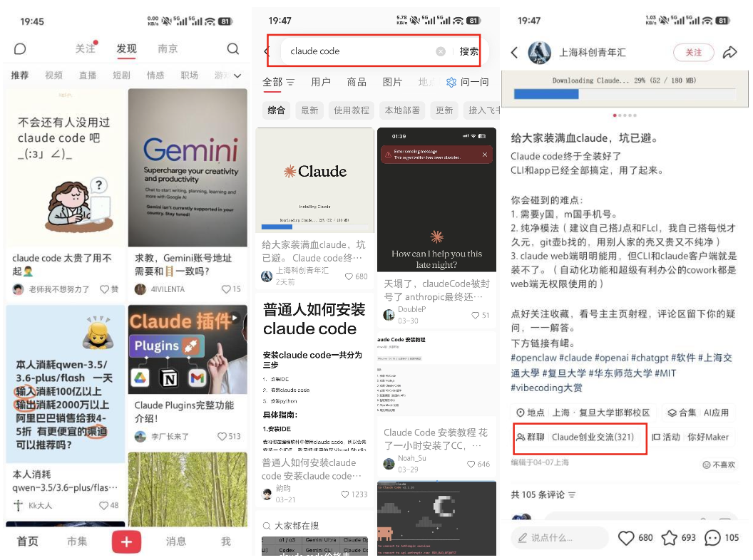Tap the 说点什么 comment field
The width and height of the screenshot is (753, 560).
[x=560, y=537]
